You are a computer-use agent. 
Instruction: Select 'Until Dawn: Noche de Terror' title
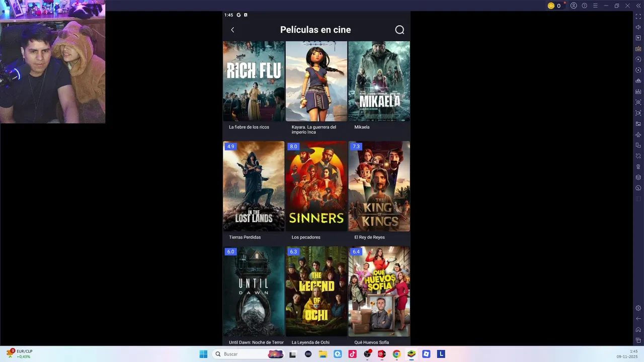tap(256, 342)
